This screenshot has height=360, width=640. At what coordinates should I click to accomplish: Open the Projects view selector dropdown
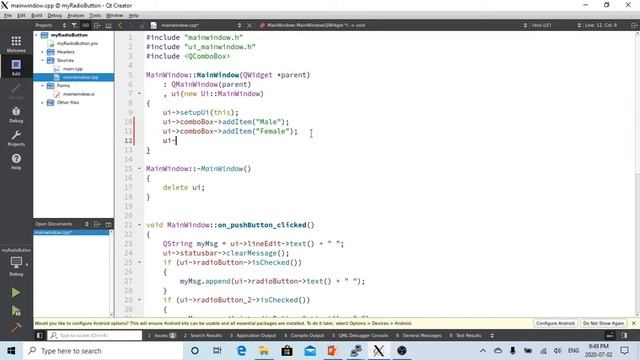click(x=50, y=25)
